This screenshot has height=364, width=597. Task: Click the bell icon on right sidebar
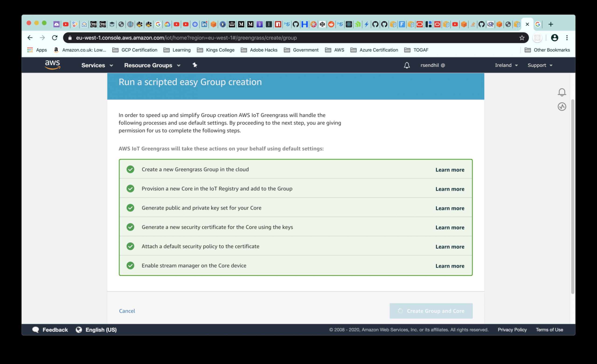(x=562, y=92)
